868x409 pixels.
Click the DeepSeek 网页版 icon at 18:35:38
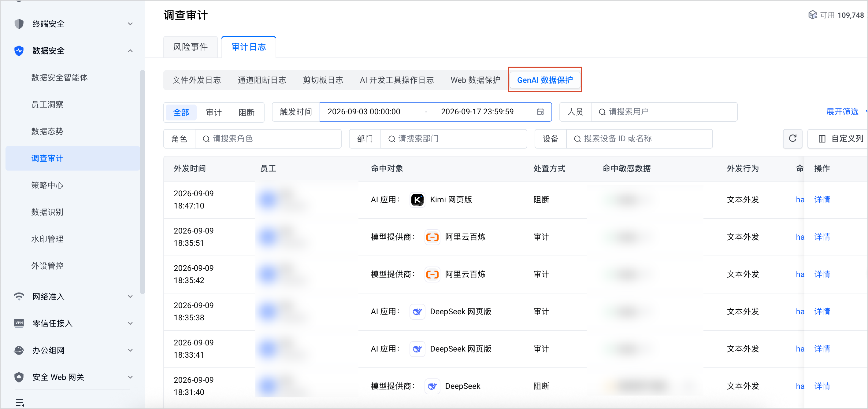pos(417,311)
